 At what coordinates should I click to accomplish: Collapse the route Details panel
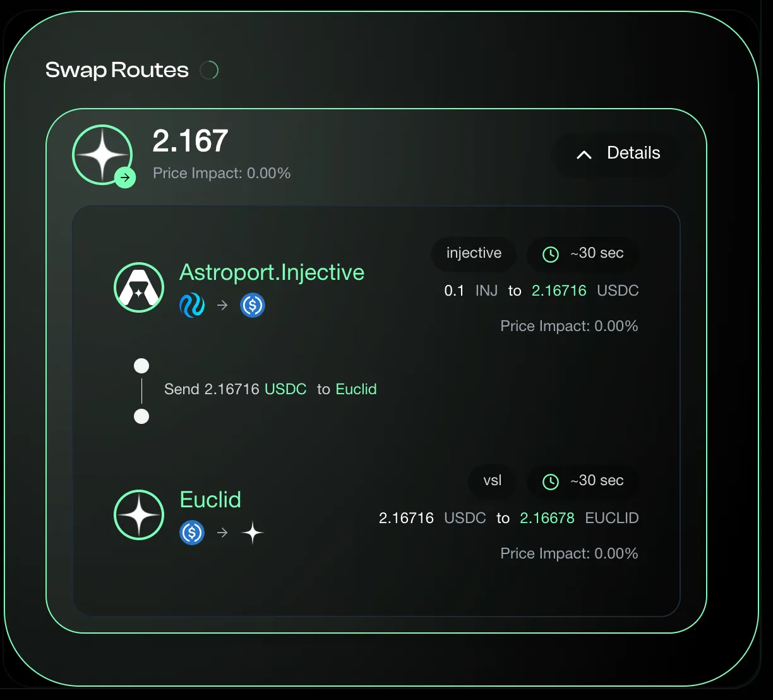pyautogui.click(x=616, y=154)
